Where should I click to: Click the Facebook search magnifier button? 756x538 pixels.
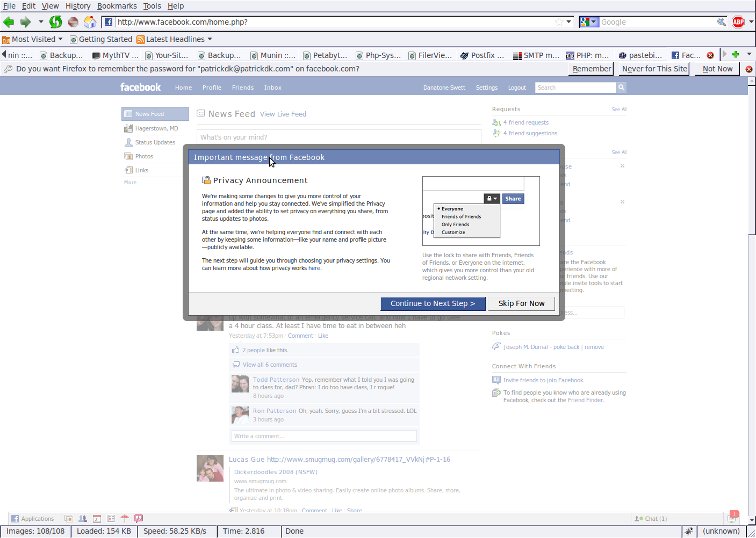pos(621,88)
